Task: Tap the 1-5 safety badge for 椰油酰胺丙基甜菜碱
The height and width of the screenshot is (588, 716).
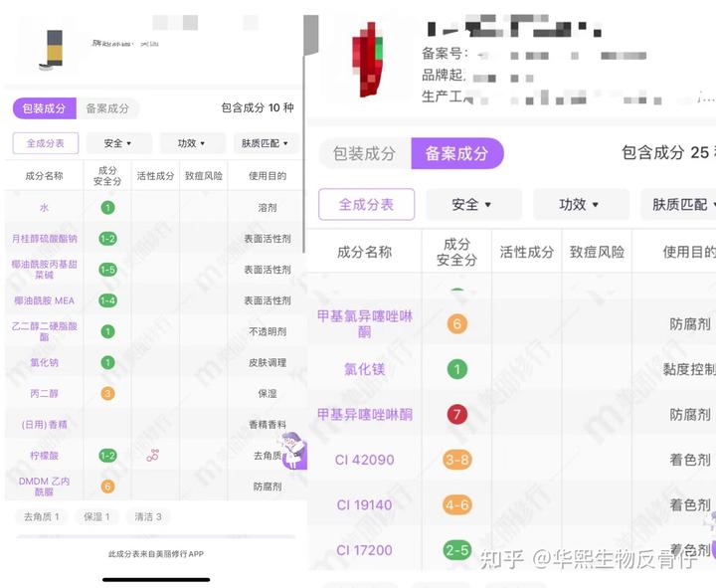Action: point(107,270)
